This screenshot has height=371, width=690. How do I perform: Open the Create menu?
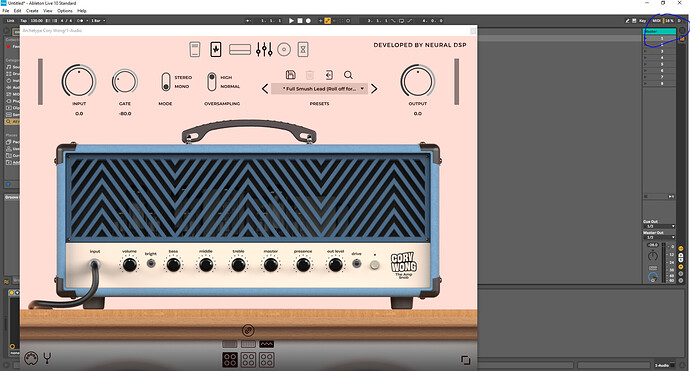[32, 11]
